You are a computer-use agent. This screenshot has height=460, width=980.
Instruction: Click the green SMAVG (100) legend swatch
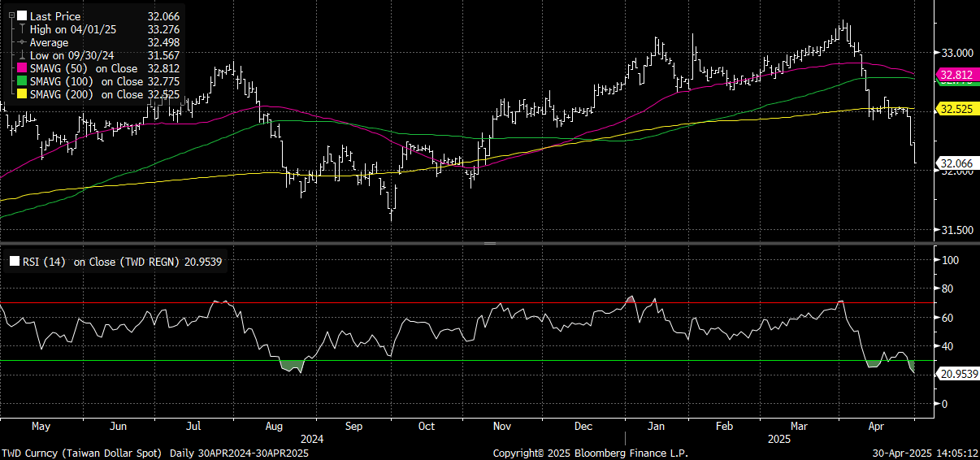pyautogui.click(x=22, y=81)
